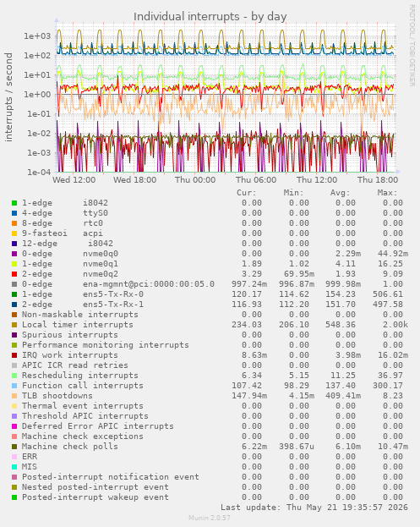This screenshot has width=420, height=527.
Task: Click the nvme0q2 red legend swatch
Action: tap(14, 274)
